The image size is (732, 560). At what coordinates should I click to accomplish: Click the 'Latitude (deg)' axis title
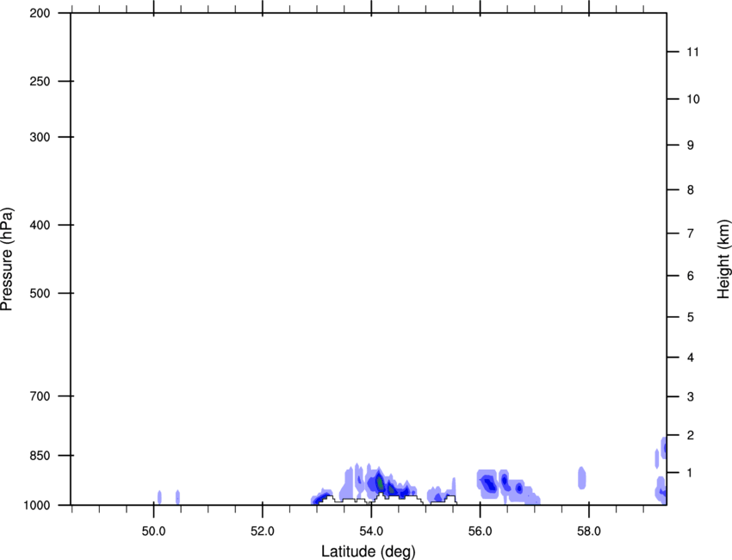(368, 551)
